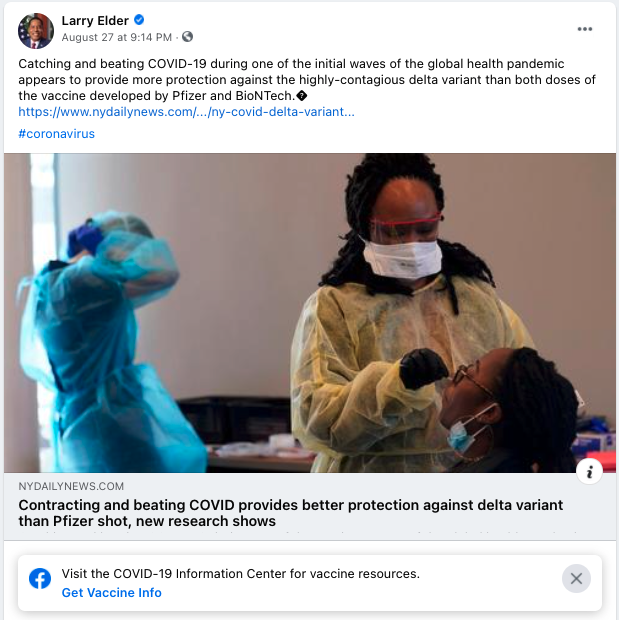Open Larry Elder's profile picture
The width and height of the screenshot is (619, 620).
pos(36,31)
